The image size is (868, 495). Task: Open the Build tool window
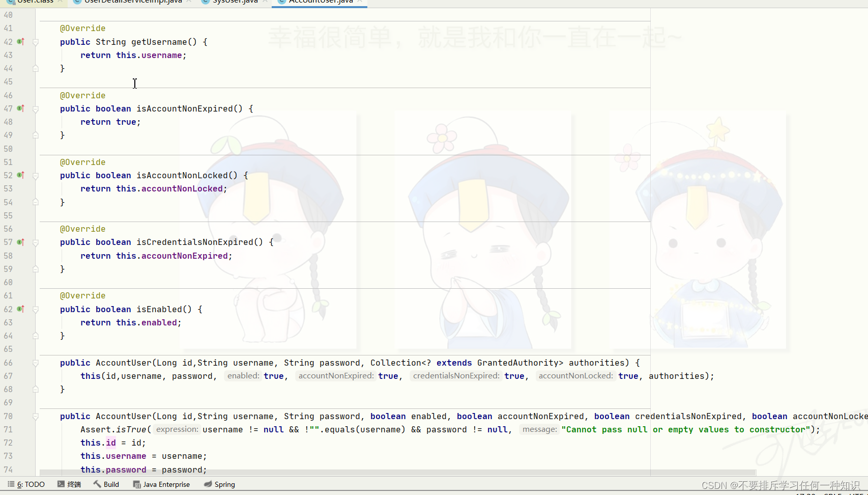pyautogui.click(x=106, y=484)
